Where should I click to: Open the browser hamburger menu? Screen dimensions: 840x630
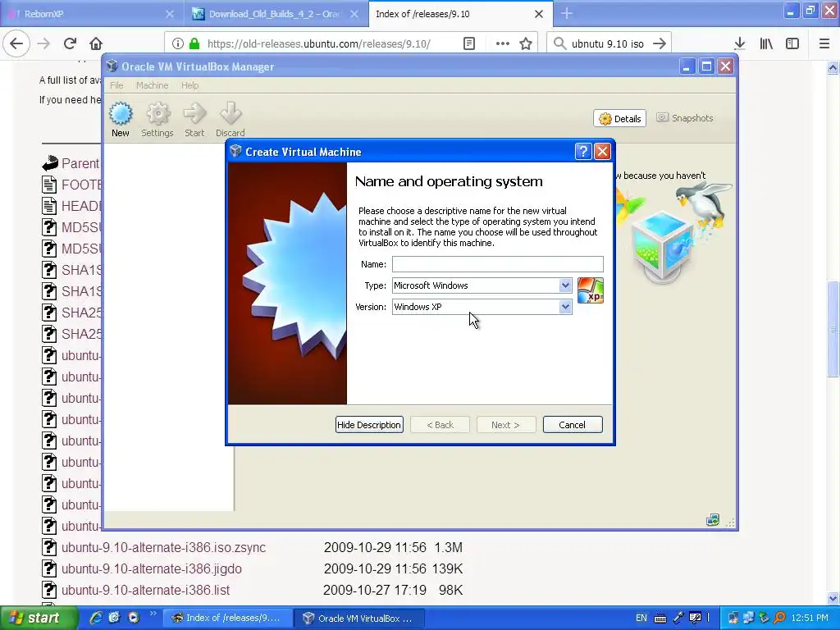point(824,43)
